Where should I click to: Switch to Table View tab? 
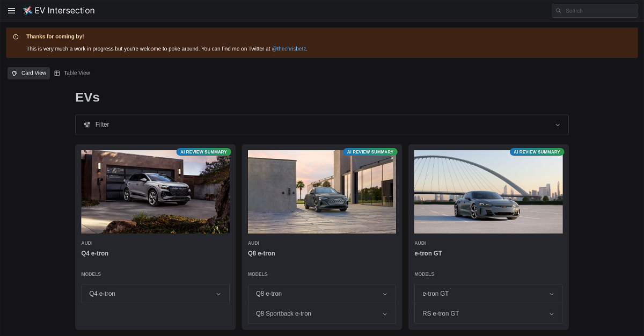click(72, 73)
